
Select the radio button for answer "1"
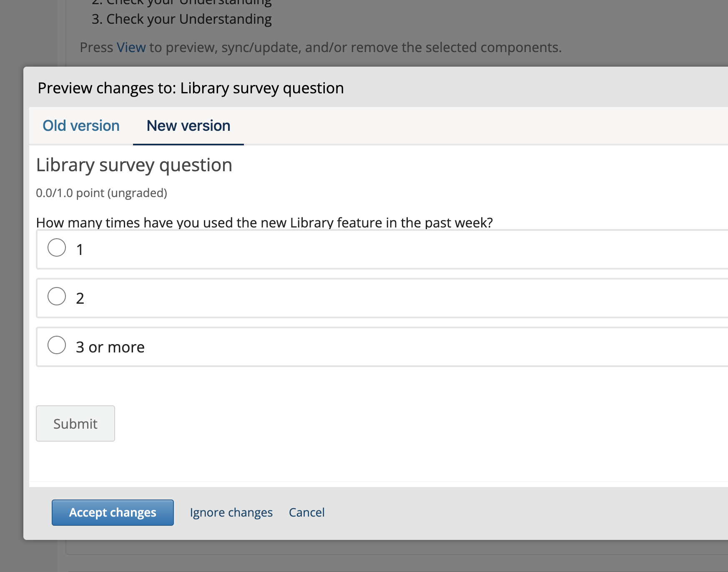(x=57, y=248)
